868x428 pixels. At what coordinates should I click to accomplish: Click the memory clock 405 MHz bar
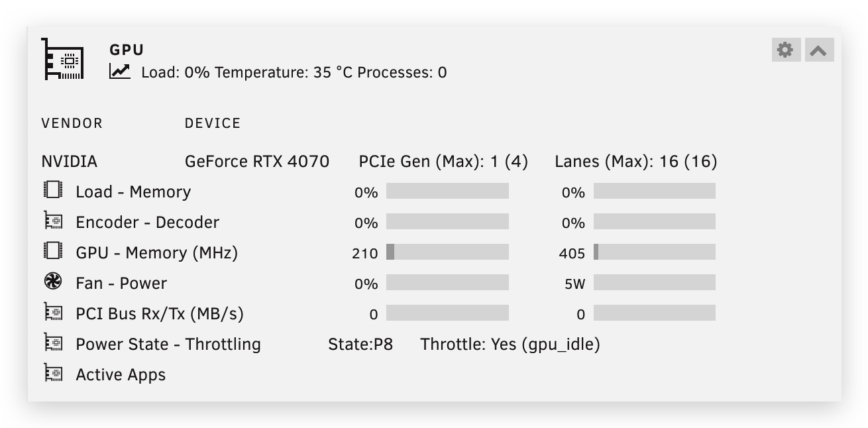click(x=654, y=252)
